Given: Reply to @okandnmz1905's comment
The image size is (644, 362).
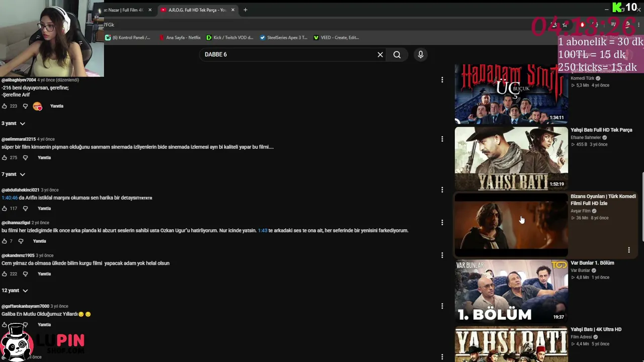Looking at the screenshot, I should click(44, 274).
